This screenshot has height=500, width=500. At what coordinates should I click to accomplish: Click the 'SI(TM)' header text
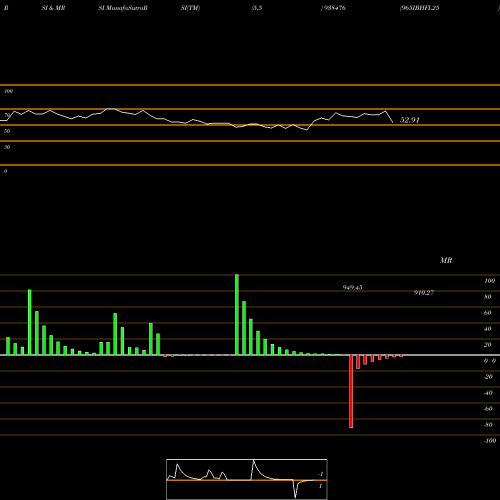[x=190, y=8]
